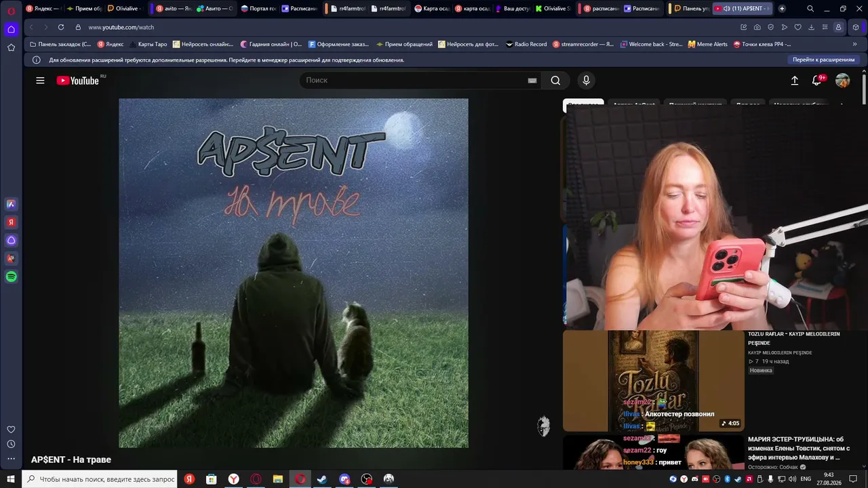Open the Opera main menu logo

[x=11, y=10]
